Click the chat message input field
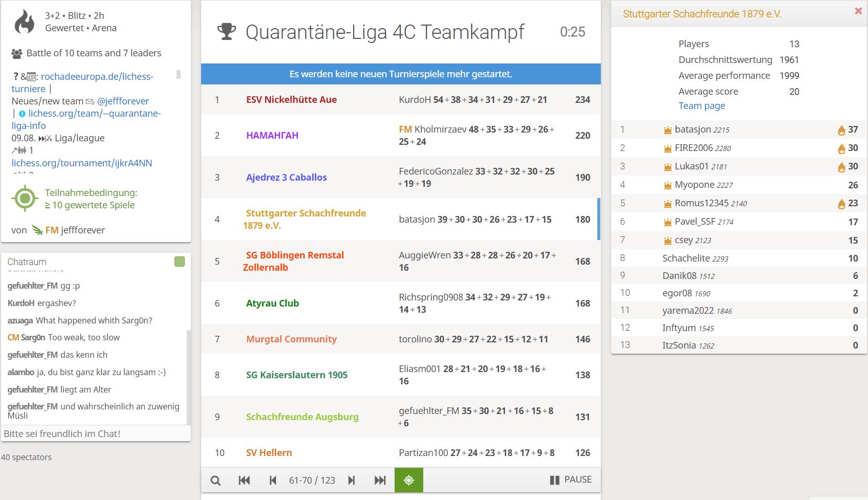This screenshot has width=868, height=500. [x=96, y=433]
